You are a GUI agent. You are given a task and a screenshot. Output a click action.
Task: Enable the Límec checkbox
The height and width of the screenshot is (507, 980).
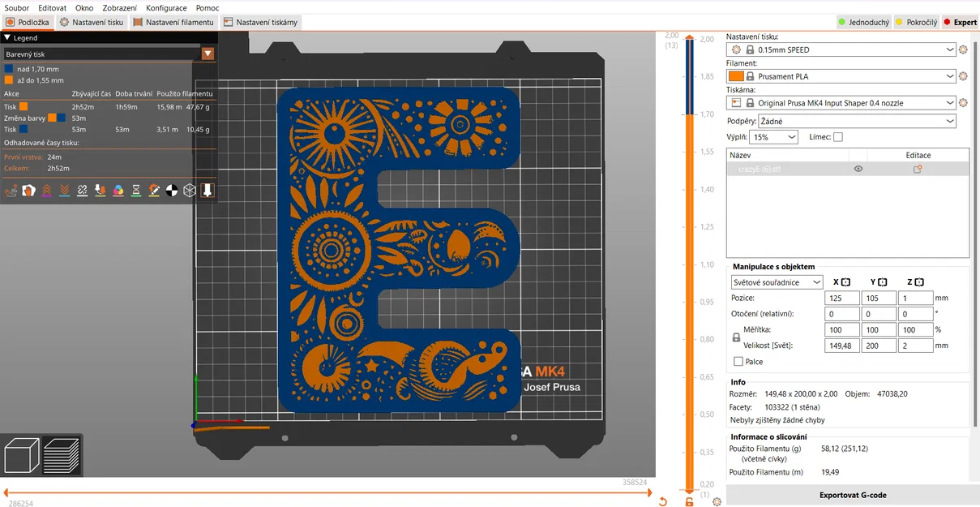pyautogui.click(x=837, y=137)
